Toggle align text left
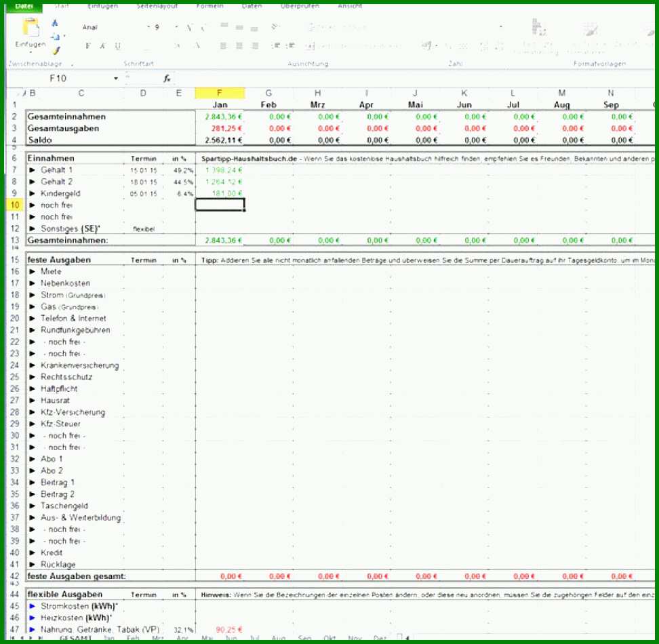This screenshot has width=659, height=644. click(224, 45)
